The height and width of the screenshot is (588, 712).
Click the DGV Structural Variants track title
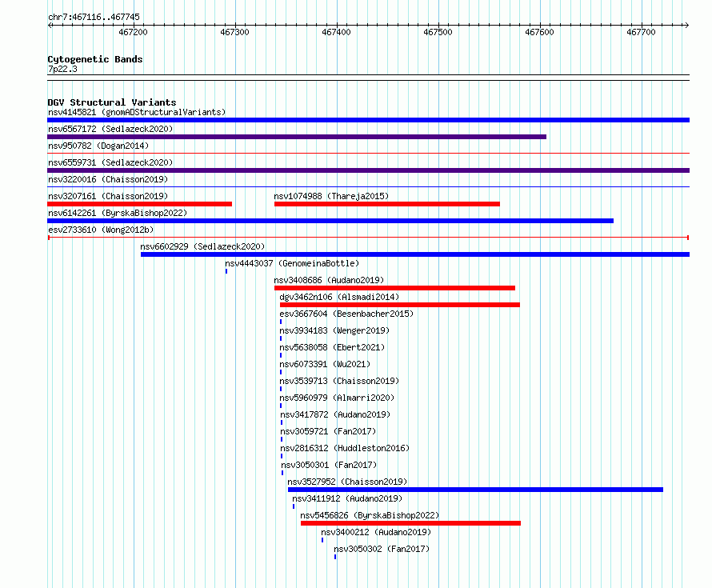(112, 102)
